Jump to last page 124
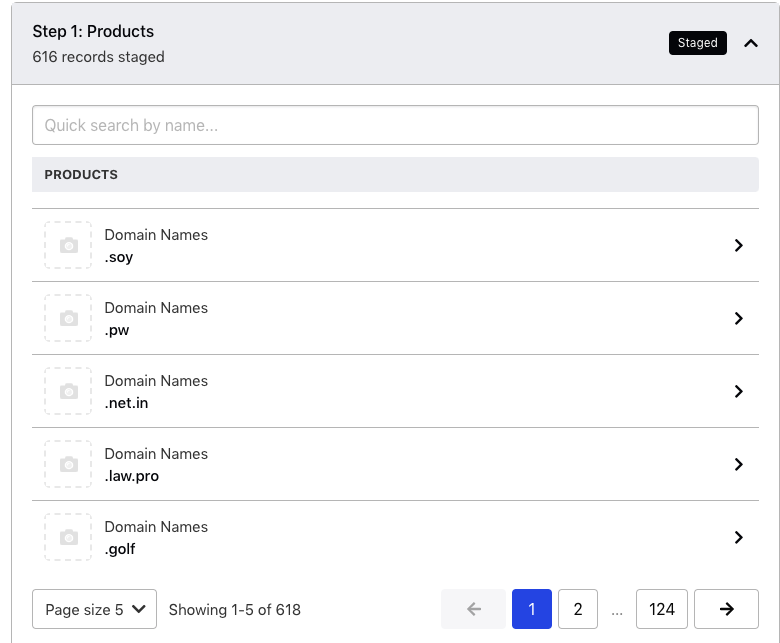Image resolution: width=780 pixels, height=643 pixels. (x=662, y=609)
